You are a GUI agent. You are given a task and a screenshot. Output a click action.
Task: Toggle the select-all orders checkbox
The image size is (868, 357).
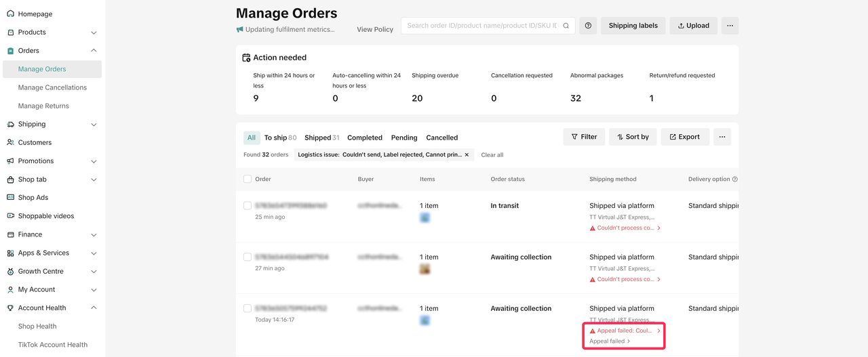click(x=248, y=180)
